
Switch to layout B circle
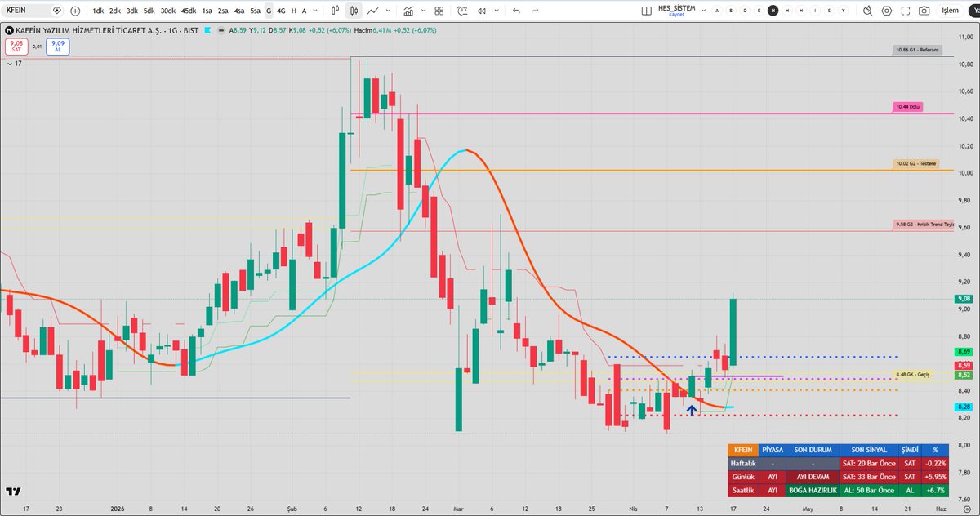731,11
